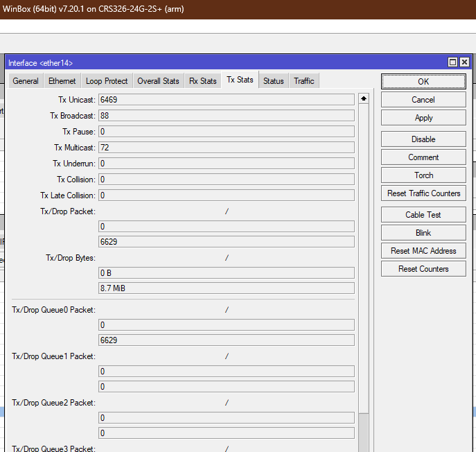Click the 'Tx Late Collision:' label

pos(68,195)
